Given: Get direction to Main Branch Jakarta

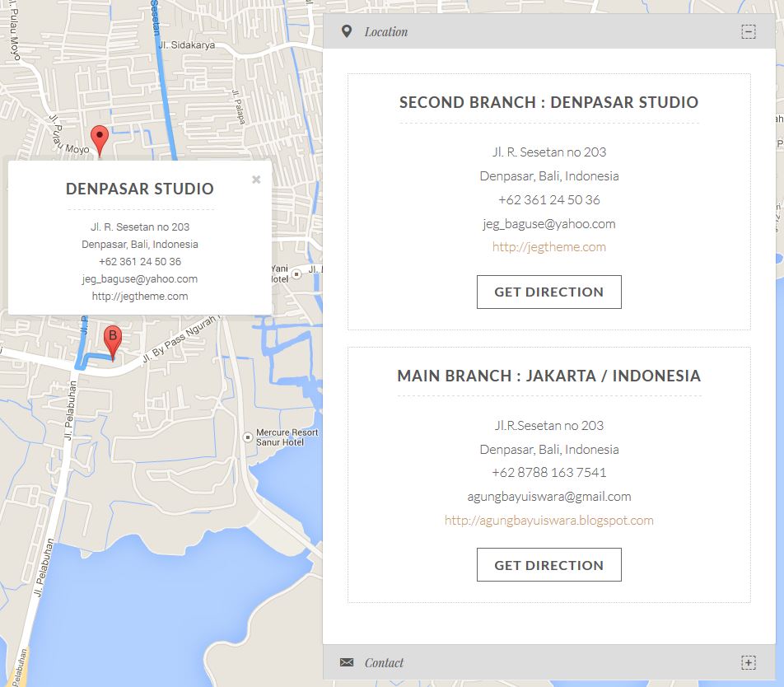Looking at the screenshot, I should click(548, 565).
